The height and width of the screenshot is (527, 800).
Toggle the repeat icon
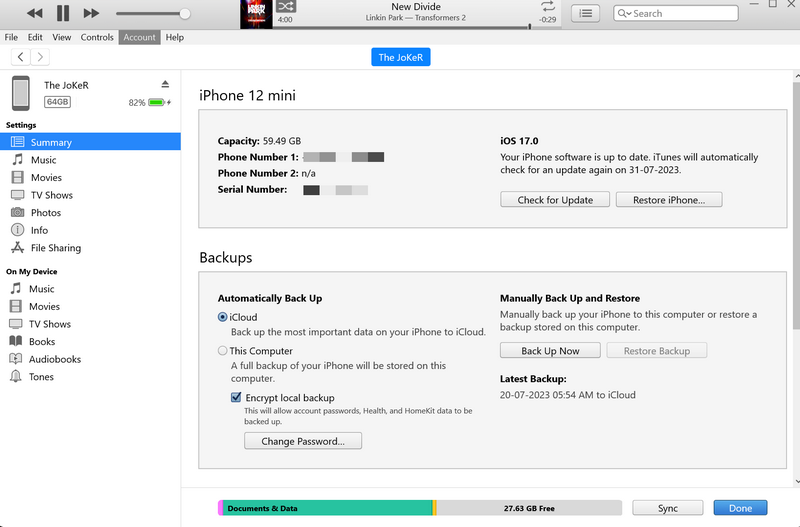pos(547,6)
